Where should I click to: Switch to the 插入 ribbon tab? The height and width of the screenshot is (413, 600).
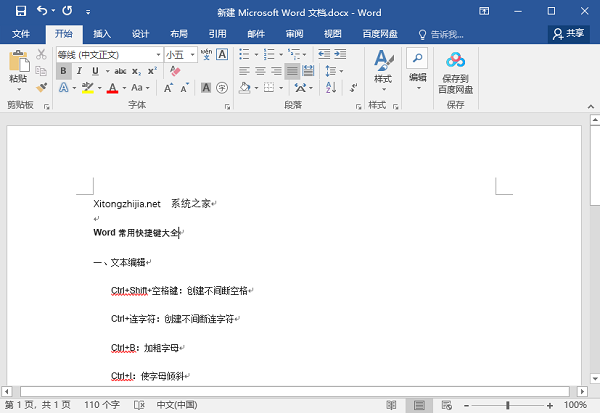101,33
